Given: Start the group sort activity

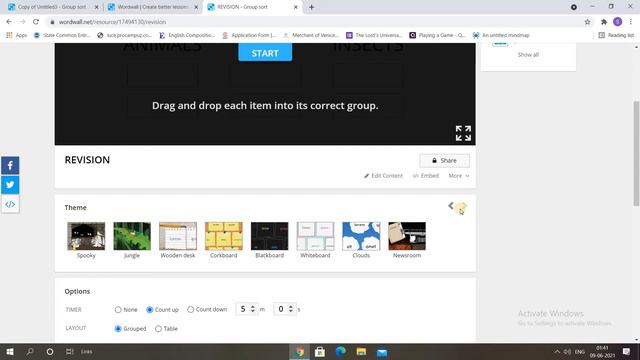Looking at the screenshot, I should (x=265, y=53).
